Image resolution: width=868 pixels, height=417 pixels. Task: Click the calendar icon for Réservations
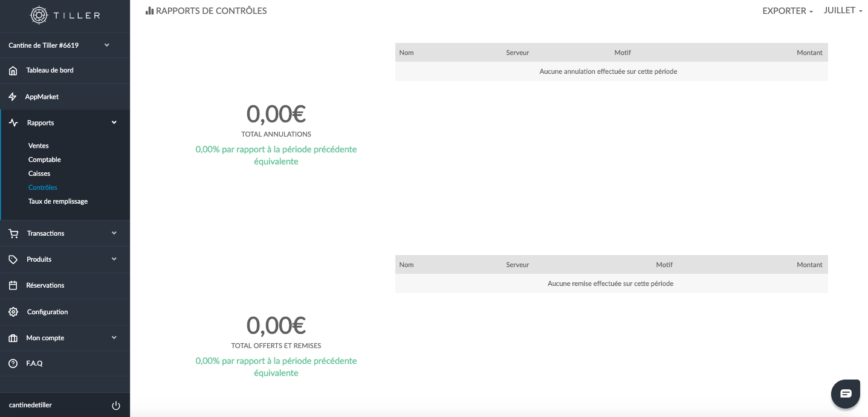coord(13,285)
